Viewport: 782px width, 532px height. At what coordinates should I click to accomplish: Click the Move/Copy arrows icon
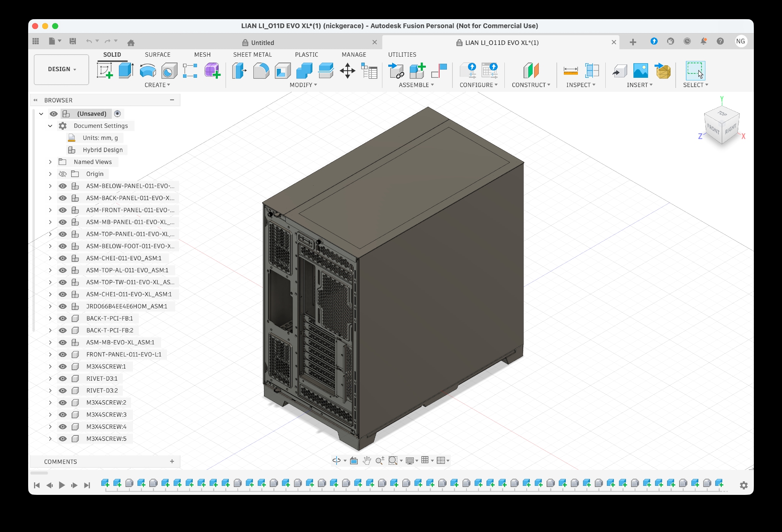[347, 71]
